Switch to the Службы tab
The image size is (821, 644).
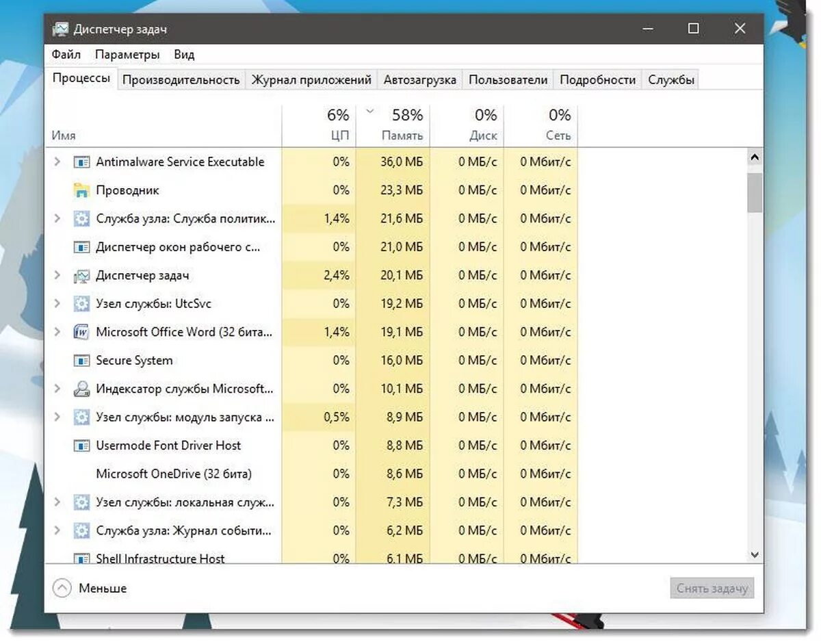[x=671, y=79]
